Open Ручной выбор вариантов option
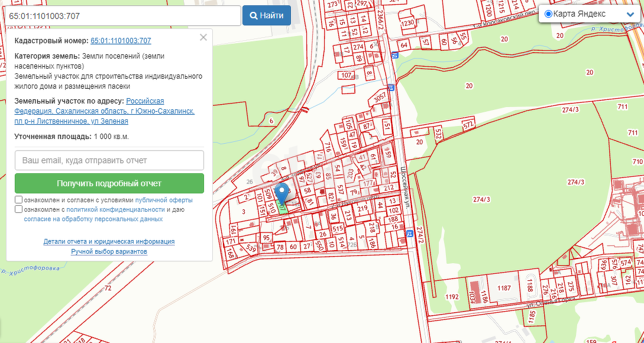The height and width of the screenshot is (343, 644). (x=109, y=251)
